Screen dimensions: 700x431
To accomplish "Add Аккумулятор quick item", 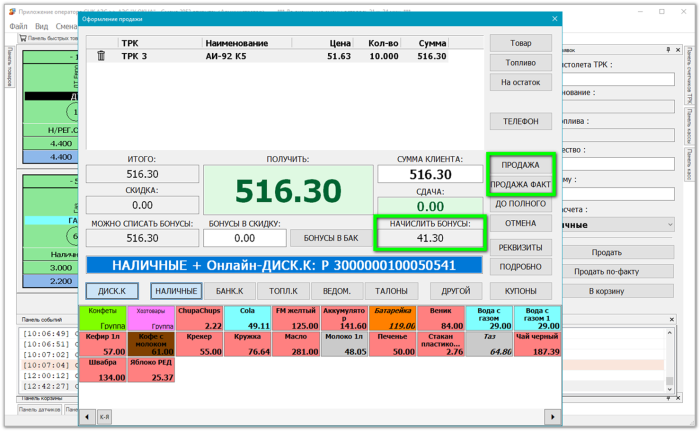I will click(x=344, y=318).
